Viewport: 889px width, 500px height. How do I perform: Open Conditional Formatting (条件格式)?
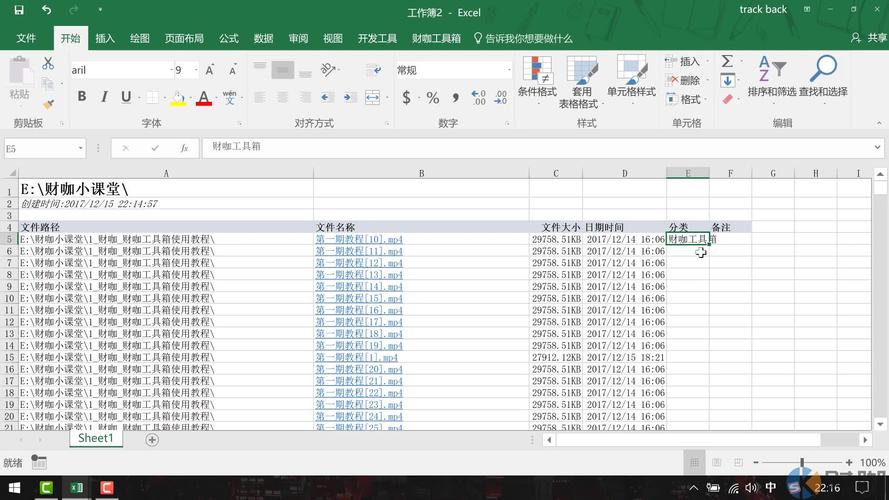[x=537, y=78]
